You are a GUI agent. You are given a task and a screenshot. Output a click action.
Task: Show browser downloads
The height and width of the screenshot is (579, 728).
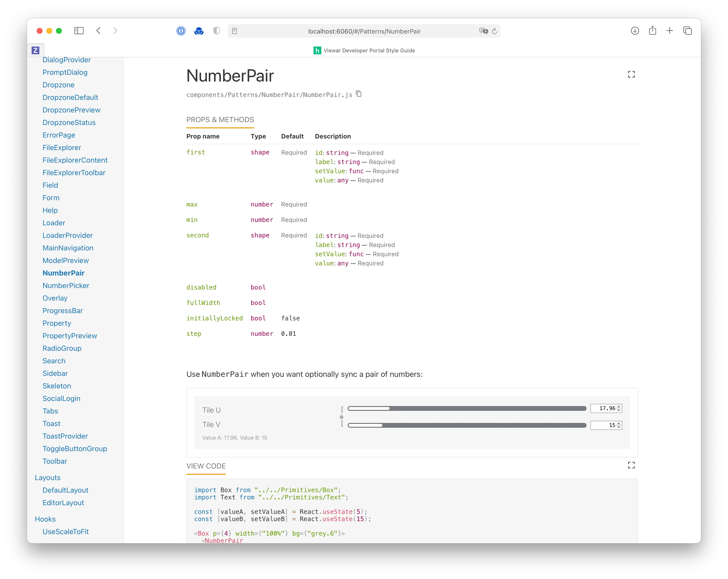coord(635,31)
